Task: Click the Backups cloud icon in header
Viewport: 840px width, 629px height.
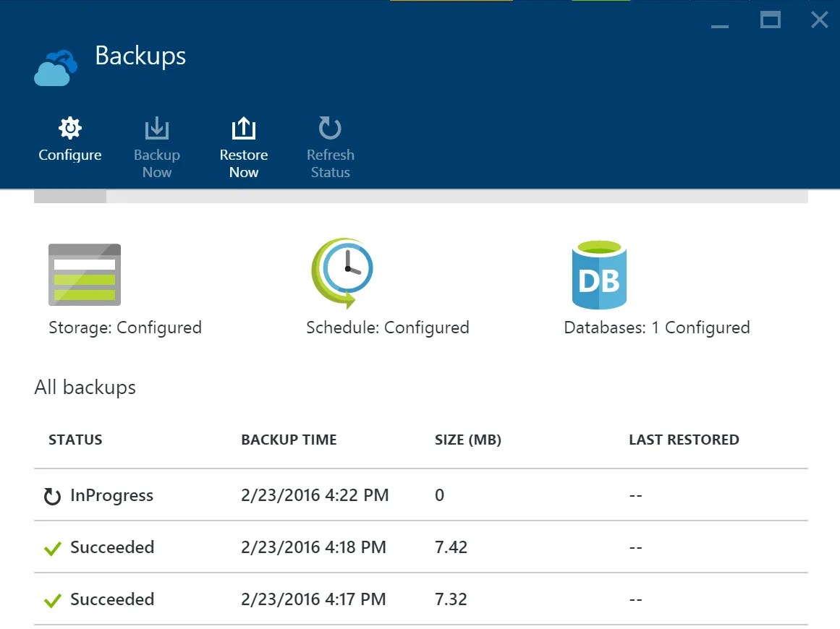Action: tap(56, 68)
